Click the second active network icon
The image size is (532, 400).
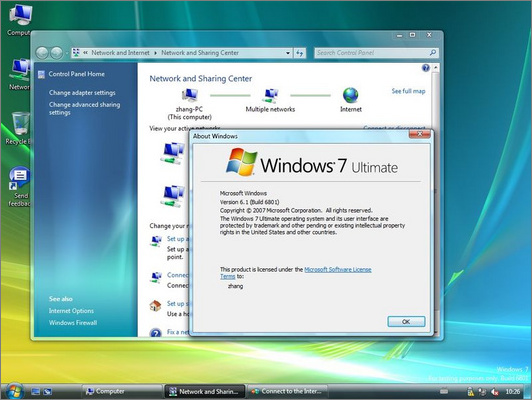click(173, 196)
